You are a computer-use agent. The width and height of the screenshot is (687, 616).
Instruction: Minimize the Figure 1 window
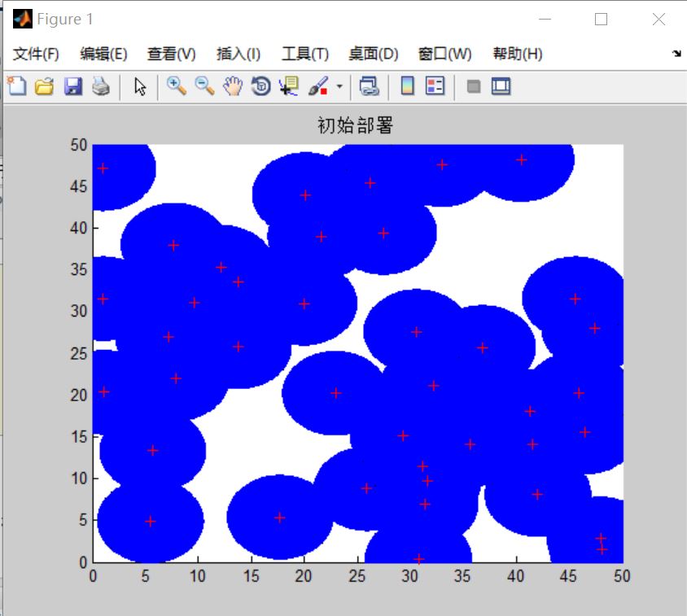point(545,20)
